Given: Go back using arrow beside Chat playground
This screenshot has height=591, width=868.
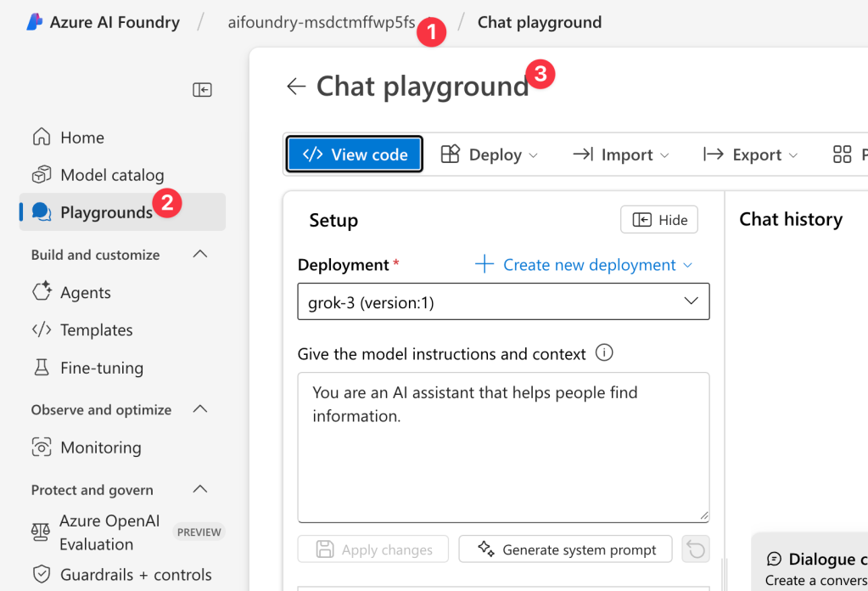Looking at the screenshot, I should point(296,86).
